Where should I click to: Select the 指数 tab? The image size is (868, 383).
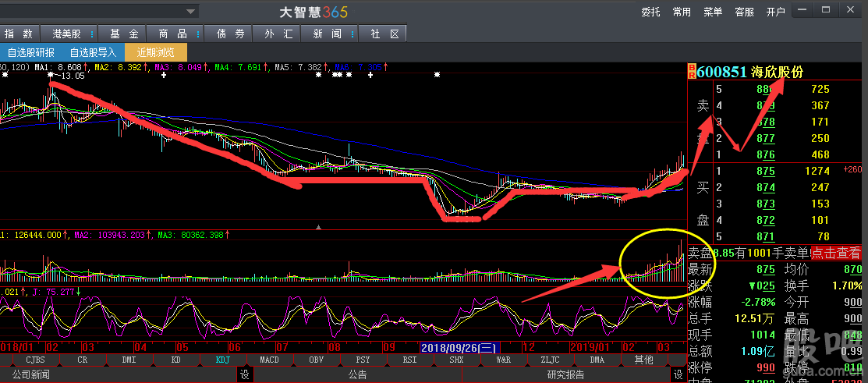click(19, 34)
